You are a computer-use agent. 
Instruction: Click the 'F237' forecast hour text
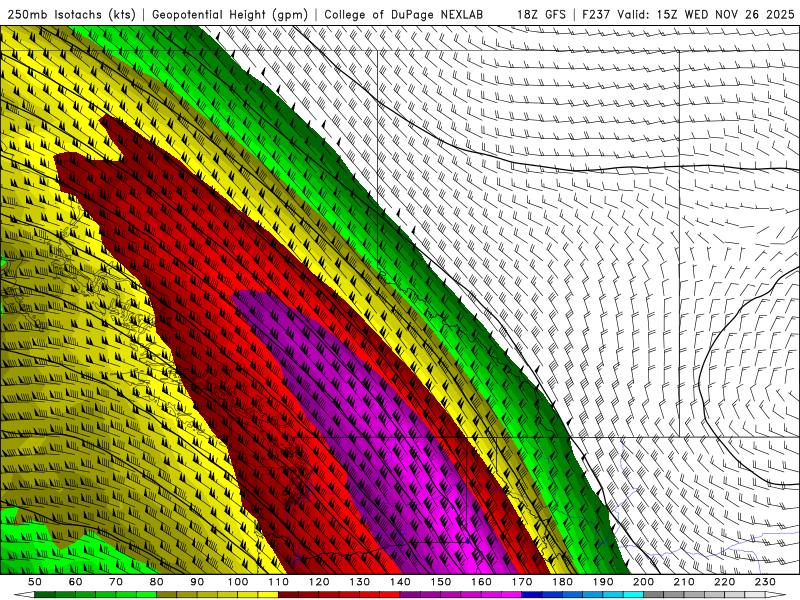(596, 15)
